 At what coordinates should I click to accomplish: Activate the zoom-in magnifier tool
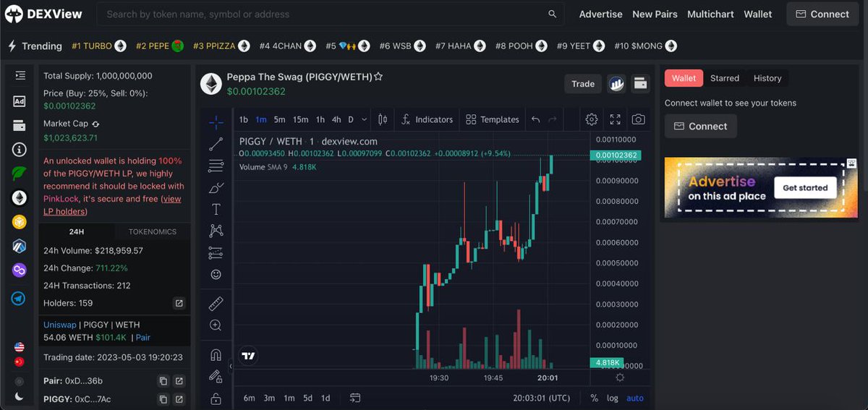pyautogui.click(x=216, y=325)
